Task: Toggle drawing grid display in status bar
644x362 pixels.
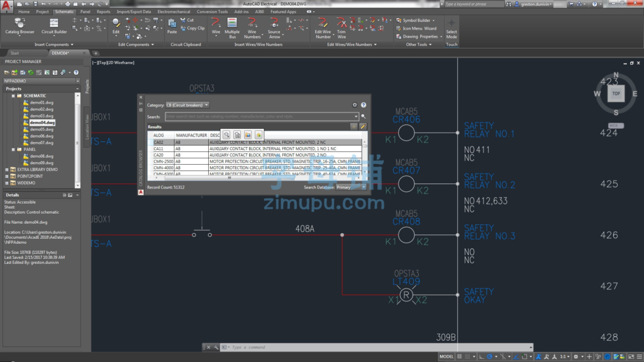Action: [x=460, y=357]
